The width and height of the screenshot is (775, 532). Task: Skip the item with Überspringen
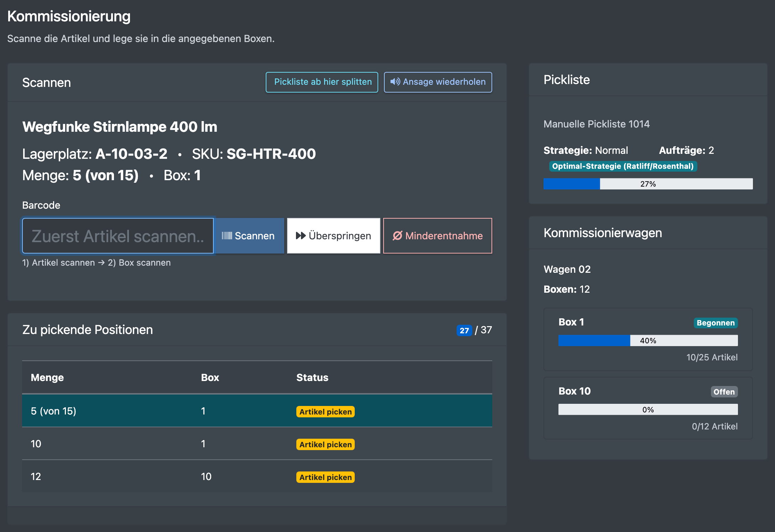(x=334, y=236)
